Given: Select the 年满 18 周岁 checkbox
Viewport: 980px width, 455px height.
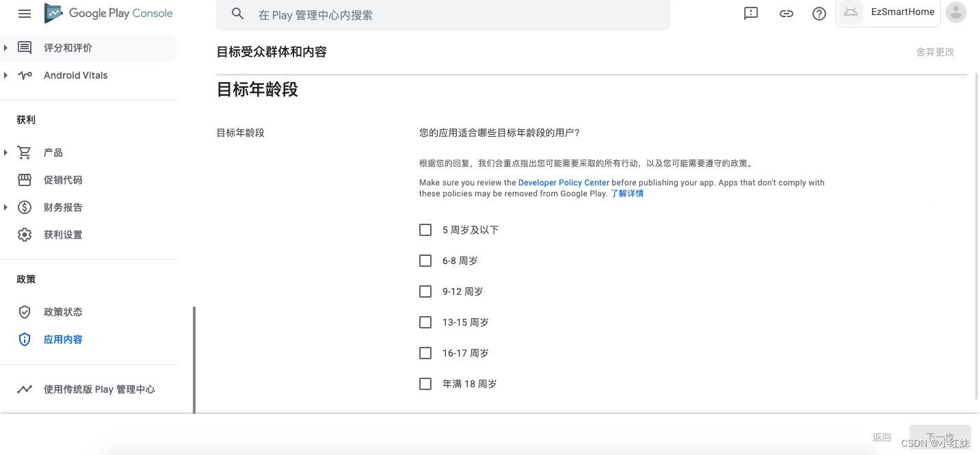Looking at the screenshot, I should coord(425,383).
